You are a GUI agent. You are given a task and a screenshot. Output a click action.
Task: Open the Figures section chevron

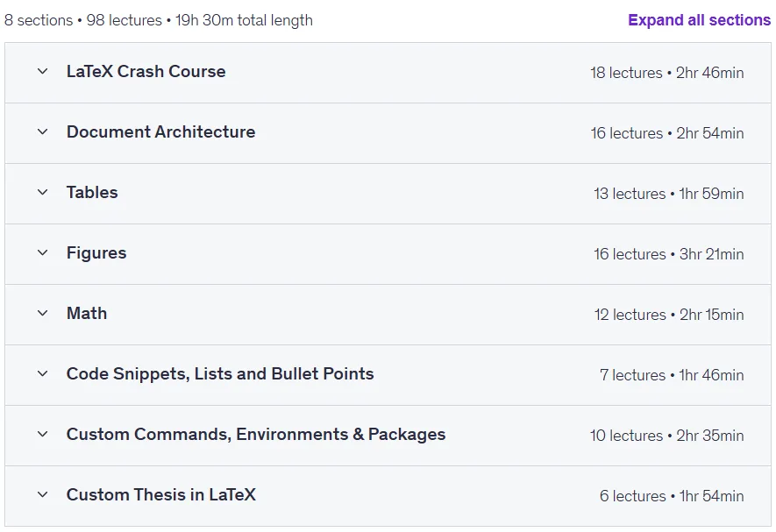(x=43, y=252)
